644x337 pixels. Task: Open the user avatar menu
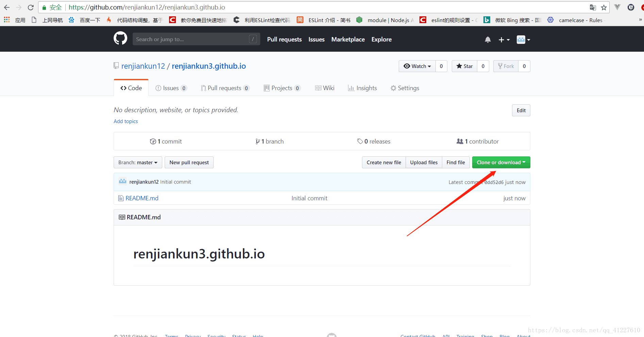(524, 40)
